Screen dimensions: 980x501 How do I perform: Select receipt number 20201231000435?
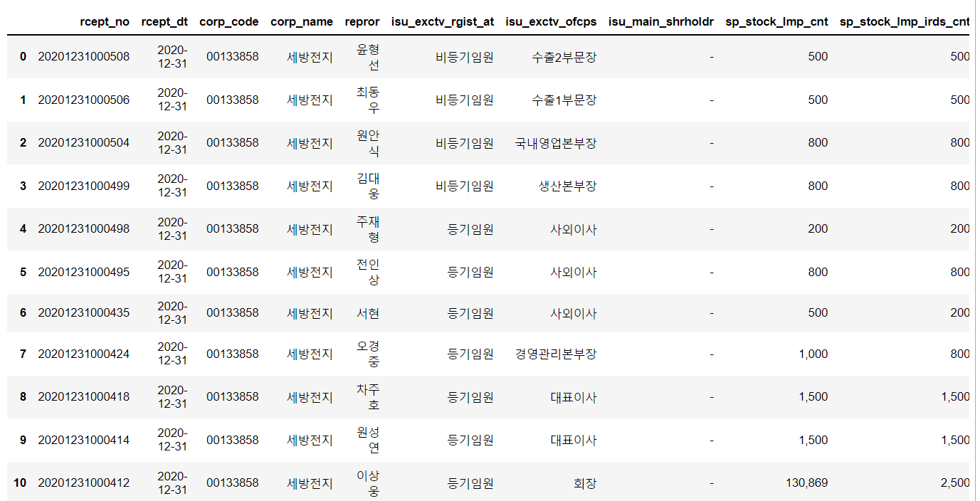click(x=84, y=312)
